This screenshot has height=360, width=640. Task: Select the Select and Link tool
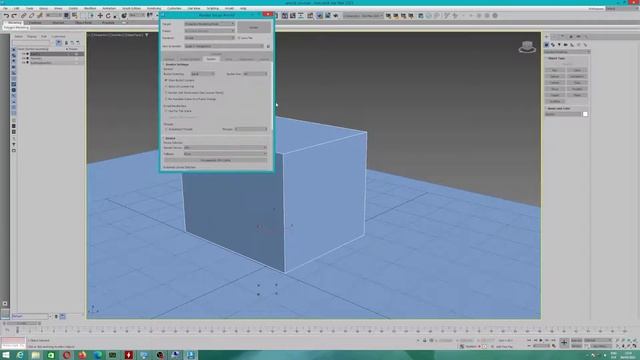click(24, 16)
